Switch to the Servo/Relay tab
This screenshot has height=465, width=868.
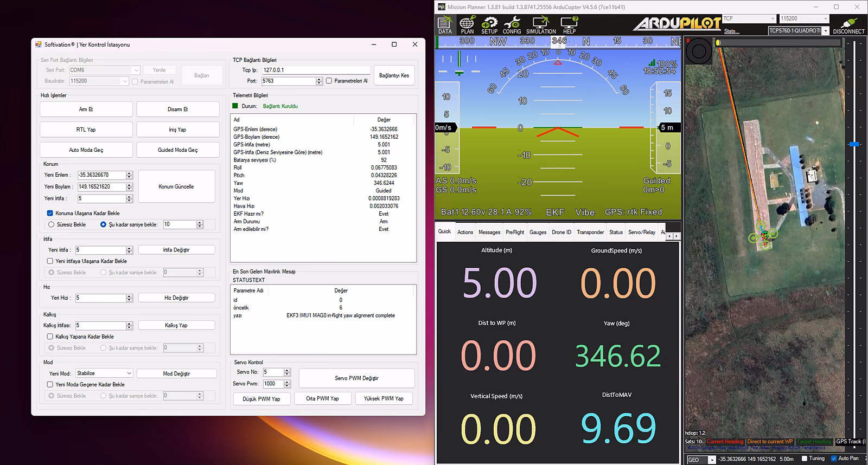coord(642,232)
